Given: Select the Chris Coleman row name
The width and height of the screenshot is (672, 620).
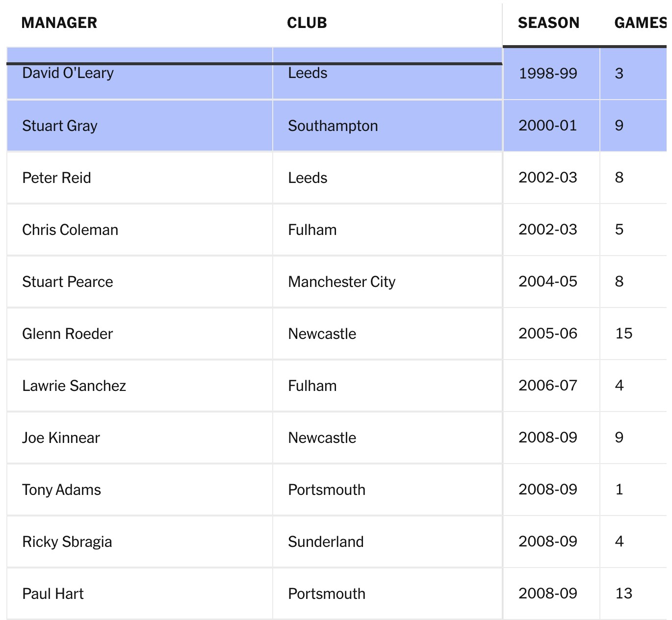Looking at the screenshot, I should (x=70, y=230).
